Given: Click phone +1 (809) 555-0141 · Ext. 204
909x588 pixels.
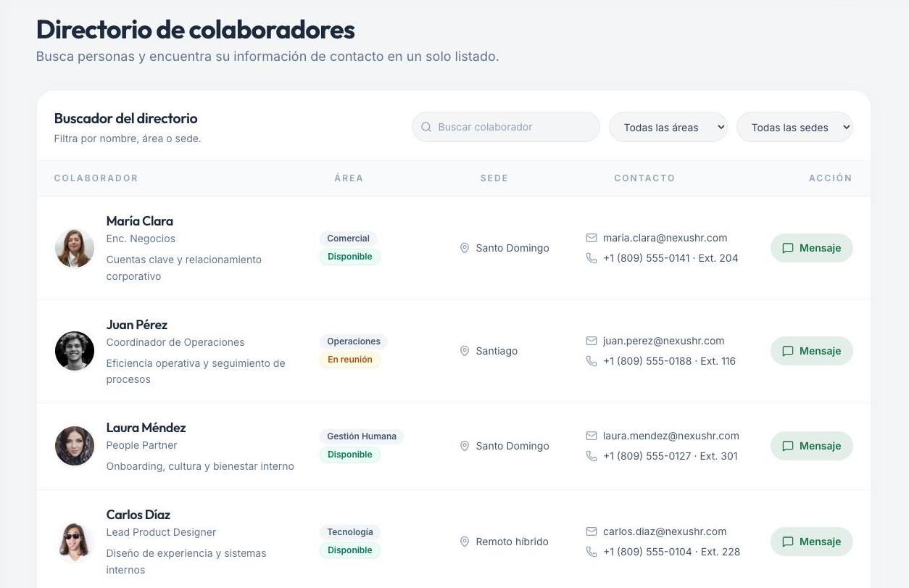Looking at the screenshot, I should click(x=671, y=258).
